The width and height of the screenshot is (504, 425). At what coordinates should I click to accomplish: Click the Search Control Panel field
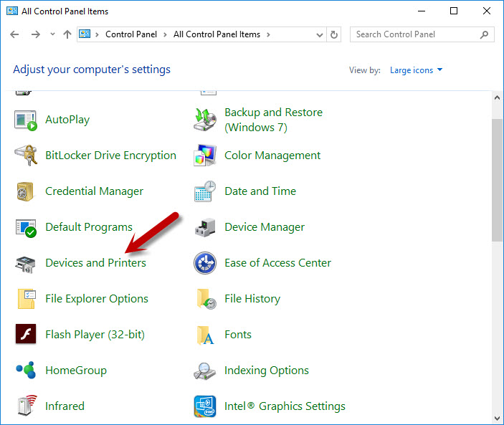pyautogui.click(x=422, y=34)
